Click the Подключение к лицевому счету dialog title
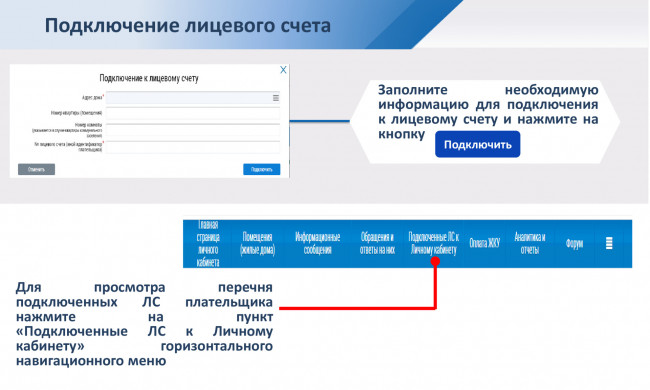 (x=149, y=78)
